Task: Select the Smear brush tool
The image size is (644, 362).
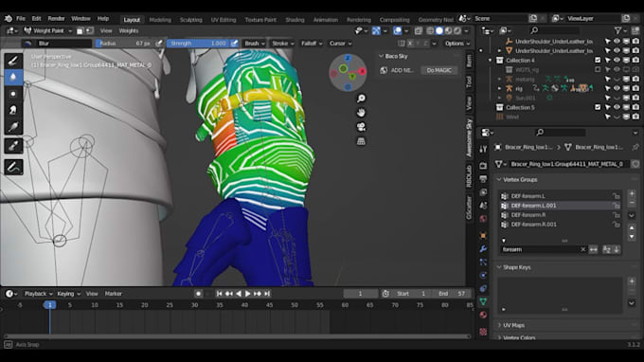Action: pyautogui.click(x=13, y=110)
